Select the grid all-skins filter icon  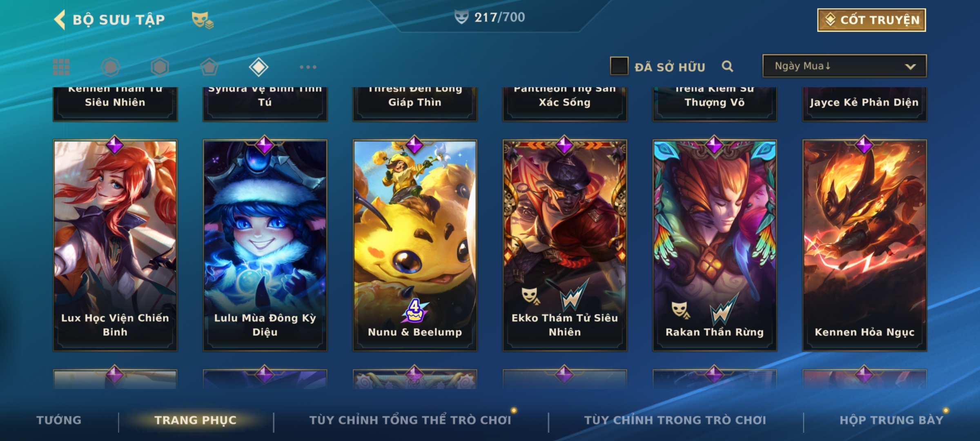(x=61, y=67)
